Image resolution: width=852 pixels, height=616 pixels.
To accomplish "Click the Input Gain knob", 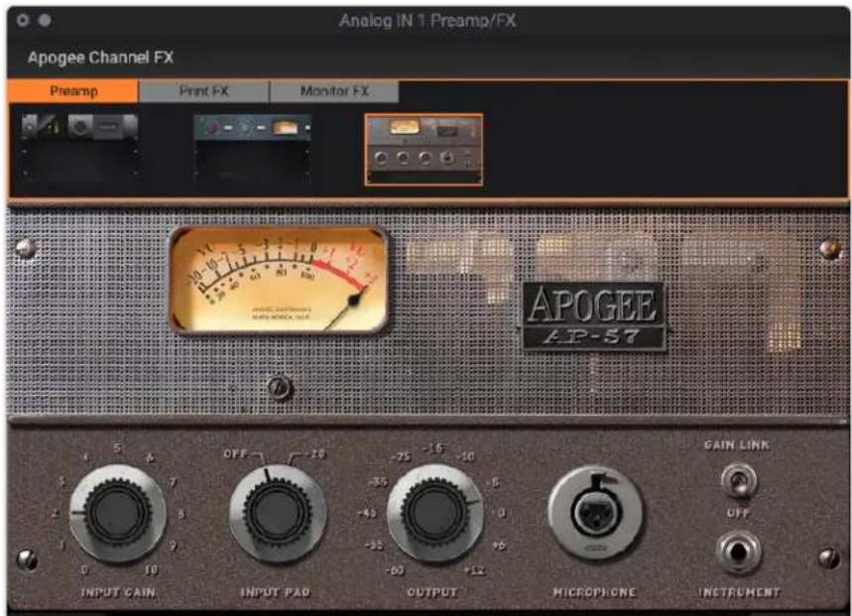I will [117, 512].
